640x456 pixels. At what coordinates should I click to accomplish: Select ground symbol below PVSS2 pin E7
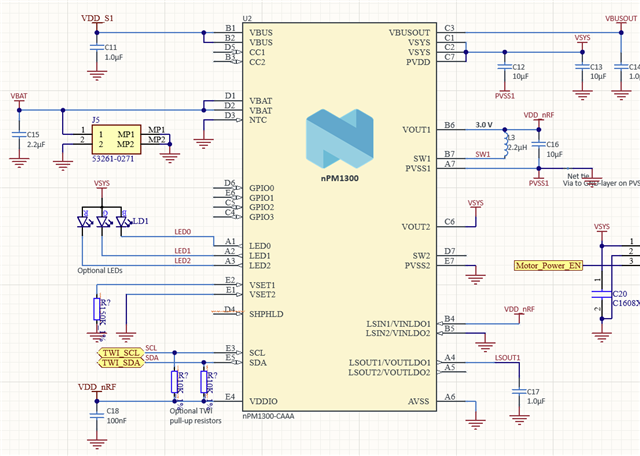click(x=476, y=278)
